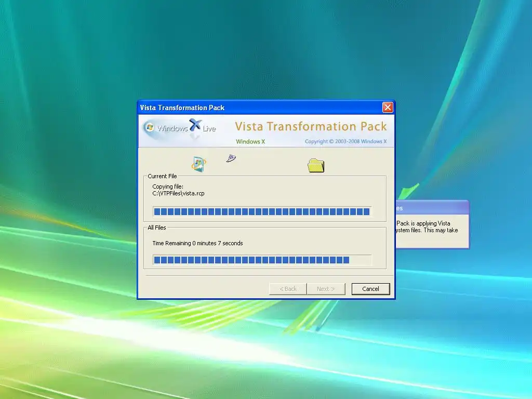Image resolution: width=532 pixels, height=399 pixels.
Task: Click the Current File progress bar
Action: (x=262, y=212)
